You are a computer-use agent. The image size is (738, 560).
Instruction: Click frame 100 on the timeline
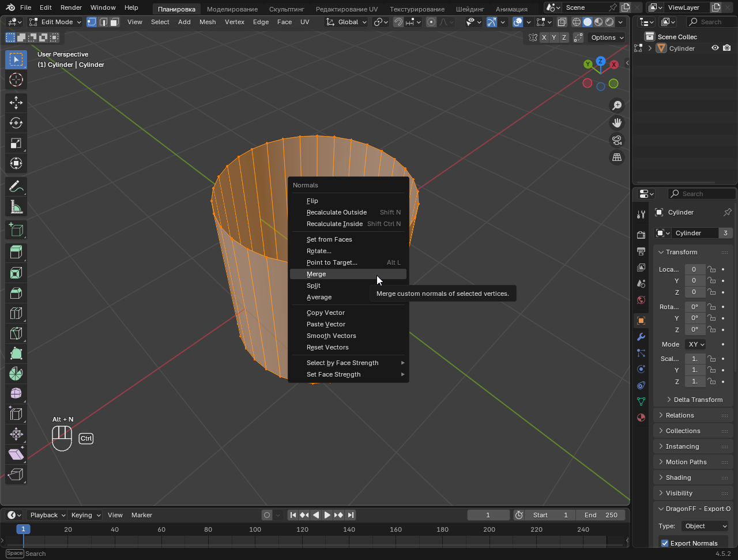255,529
